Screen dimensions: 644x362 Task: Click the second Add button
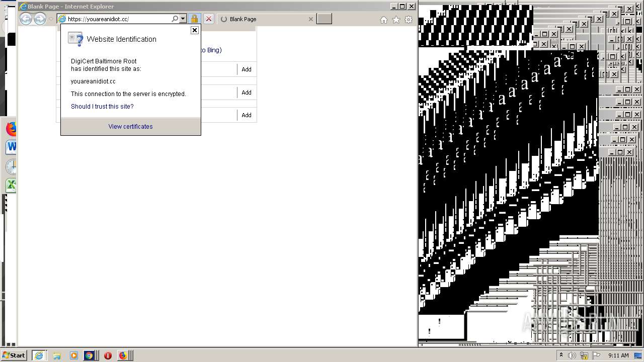point(247,93)
